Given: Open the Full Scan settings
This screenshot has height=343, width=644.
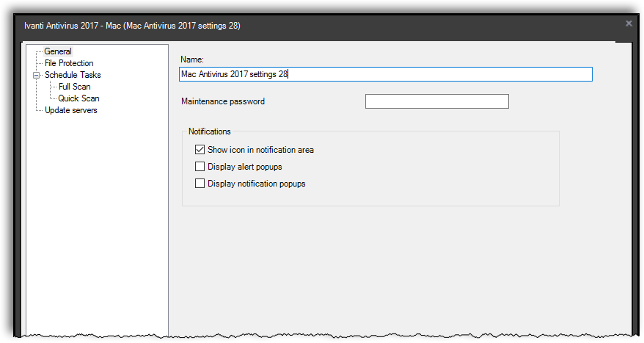Looking at the screenshot, I should [74, 87].
